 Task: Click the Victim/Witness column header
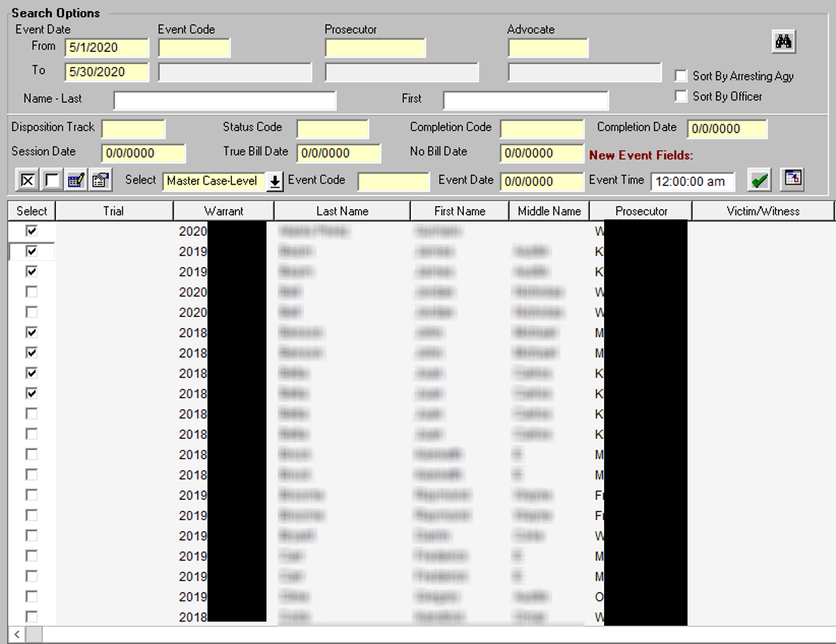763,211
